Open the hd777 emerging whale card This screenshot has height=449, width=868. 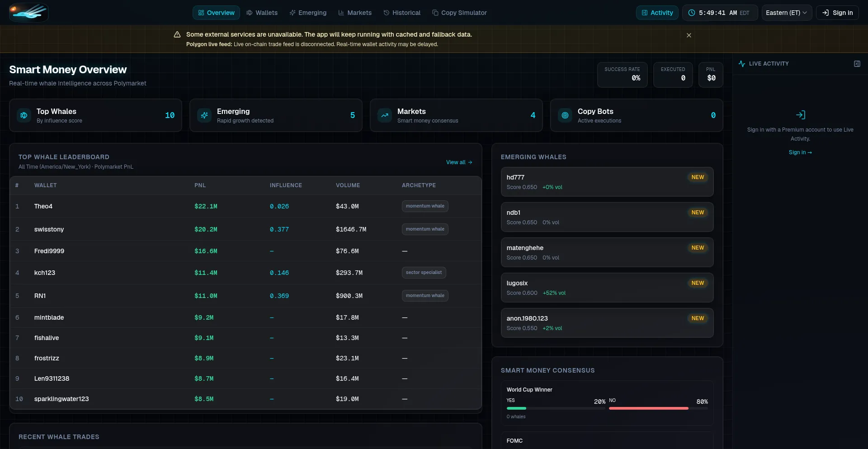click(x=607, y=182)
